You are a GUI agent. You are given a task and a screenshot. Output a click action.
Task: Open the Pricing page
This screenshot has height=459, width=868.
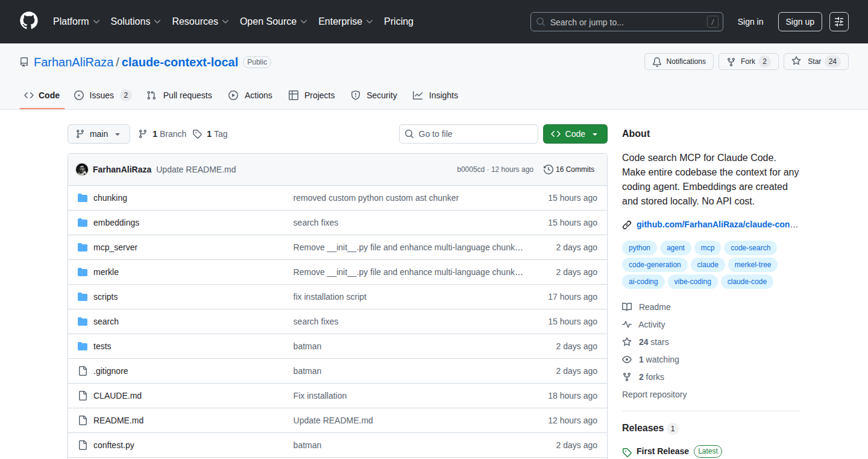tap(398, 22)
